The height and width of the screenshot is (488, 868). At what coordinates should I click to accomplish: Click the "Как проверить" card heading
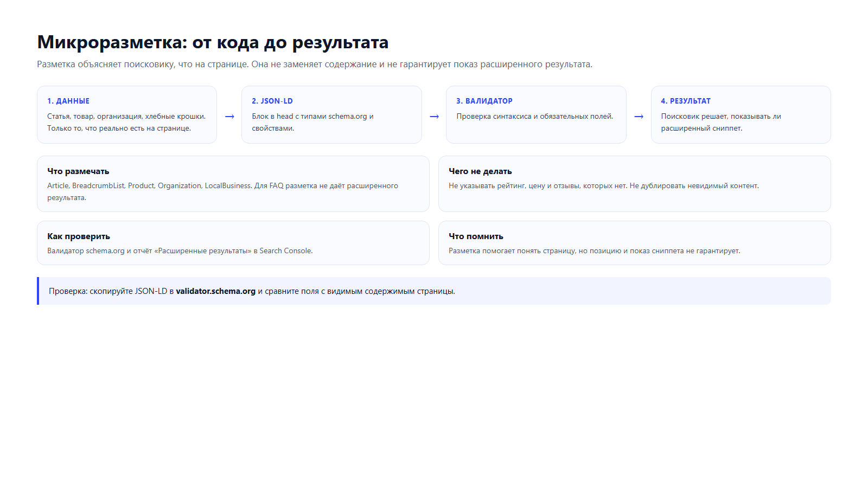click(x=79, y=236)
